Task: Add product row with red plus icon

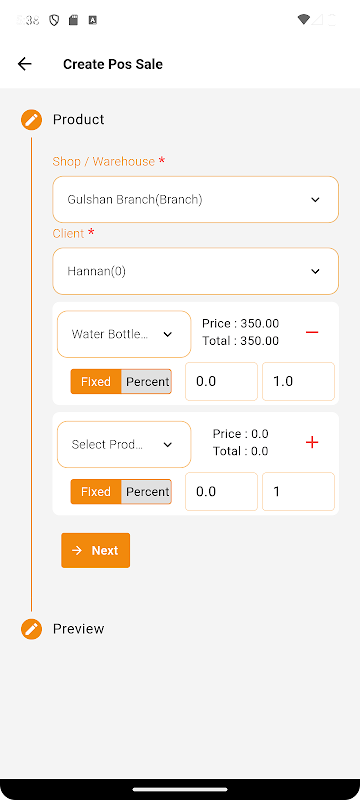Action: pos(312,442)
